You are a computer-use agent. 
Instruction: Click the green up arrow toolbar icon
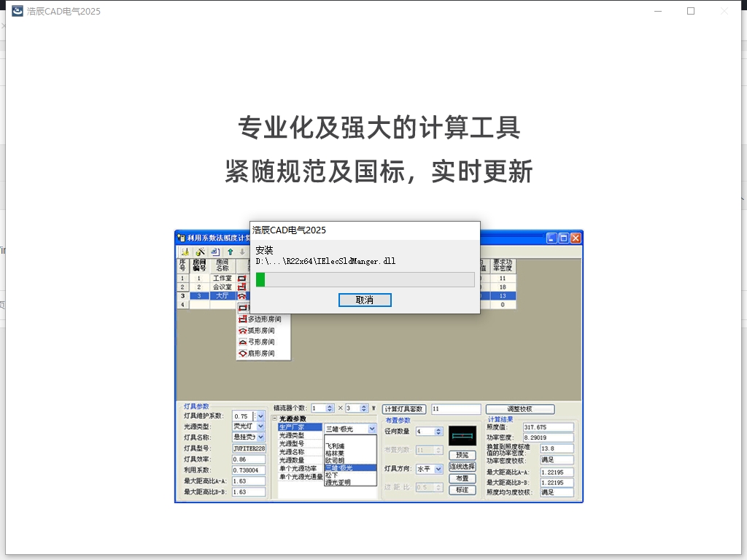pyautogui.click(x=231, y=252)
